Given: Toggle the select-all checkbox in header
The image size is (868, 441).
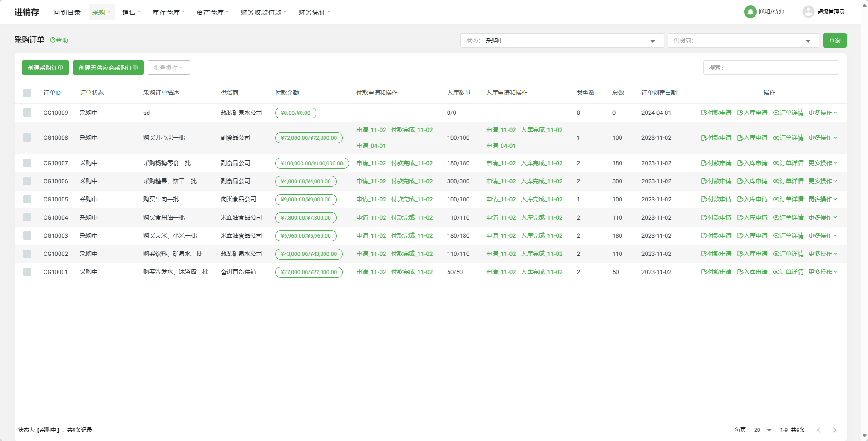Looking at the screenshot, I should click(27, 93).
